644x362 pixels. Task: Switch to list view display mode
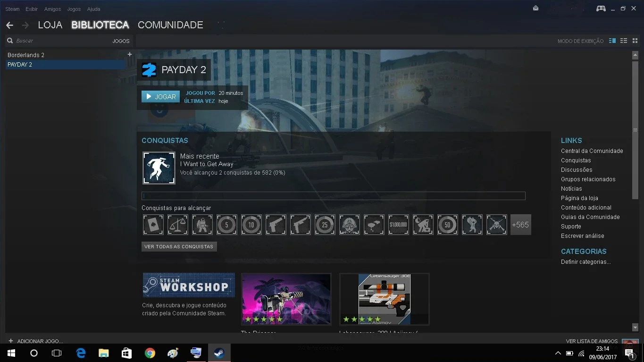click(x=624, y=41)
